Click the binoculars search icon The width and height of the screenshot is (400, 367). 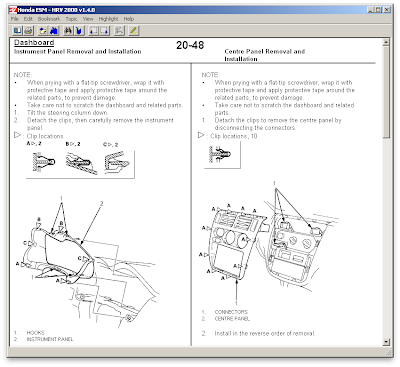(68, 31)
